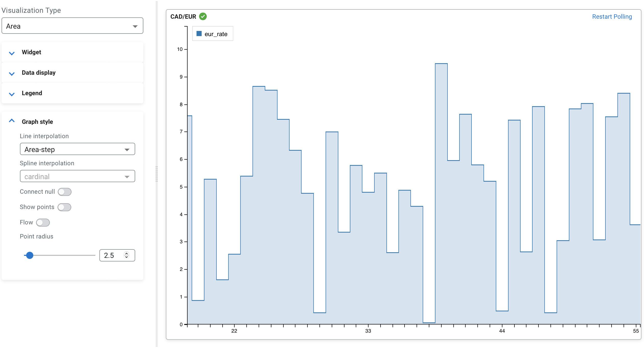Expand the Data display section header
The height and width of the screenshot is (350, 644).
(39, 73)
